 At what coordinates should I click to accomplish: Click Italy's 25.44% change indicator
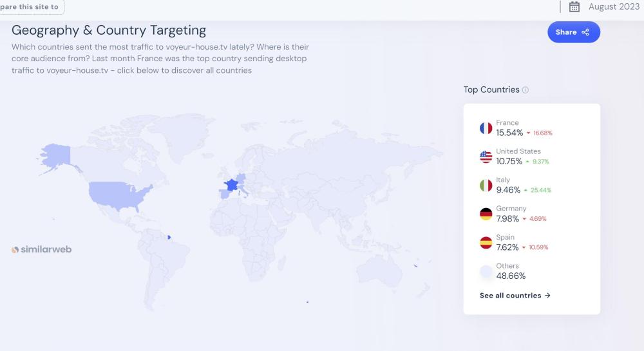538,190
